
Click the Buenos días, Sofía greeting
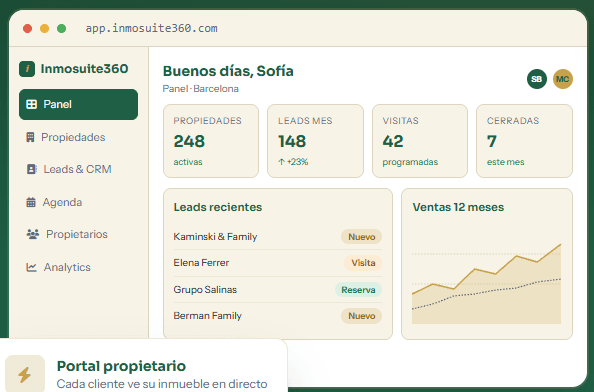click(x=228, y=71)
